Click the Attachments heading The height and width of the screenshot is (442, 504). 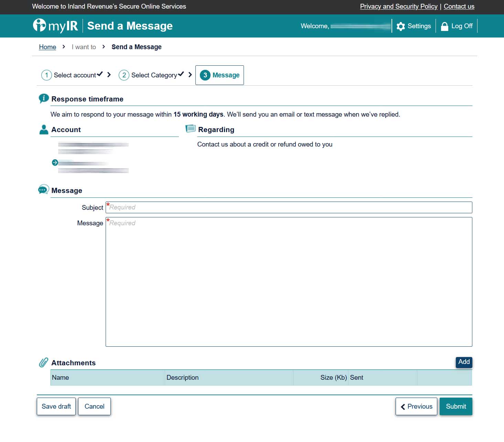coord(73,363)
